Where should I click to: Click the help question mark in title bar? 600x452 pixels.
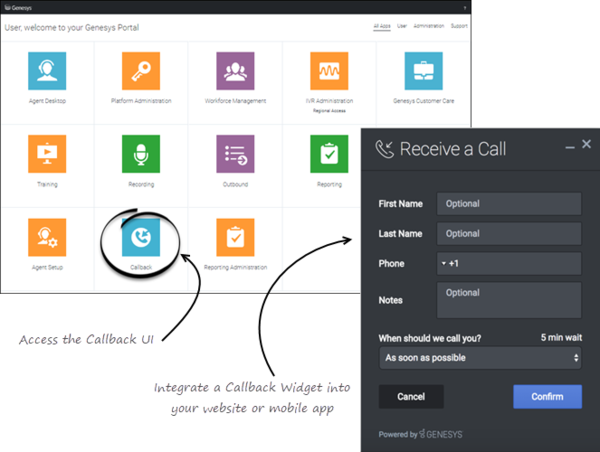(465, 8)
